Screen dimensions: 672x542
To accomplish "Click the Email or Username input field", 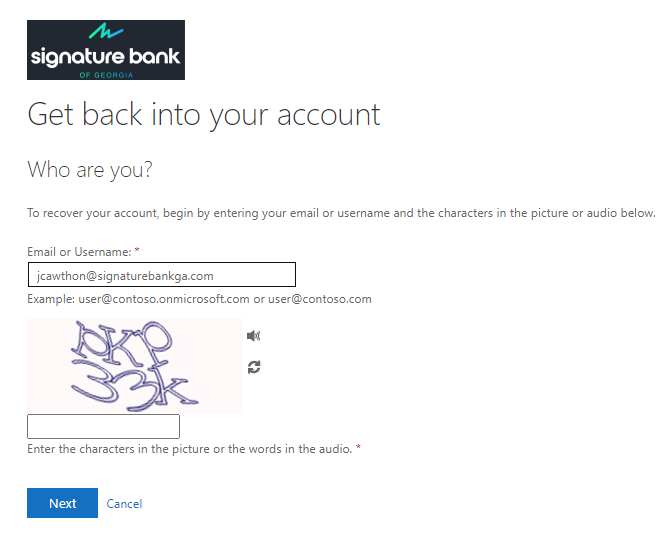I will (x=162, y=275).
